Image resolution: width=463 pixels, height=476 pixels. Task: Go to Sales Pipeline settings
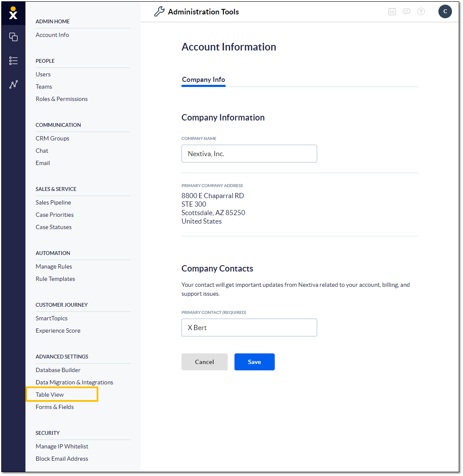53,202
